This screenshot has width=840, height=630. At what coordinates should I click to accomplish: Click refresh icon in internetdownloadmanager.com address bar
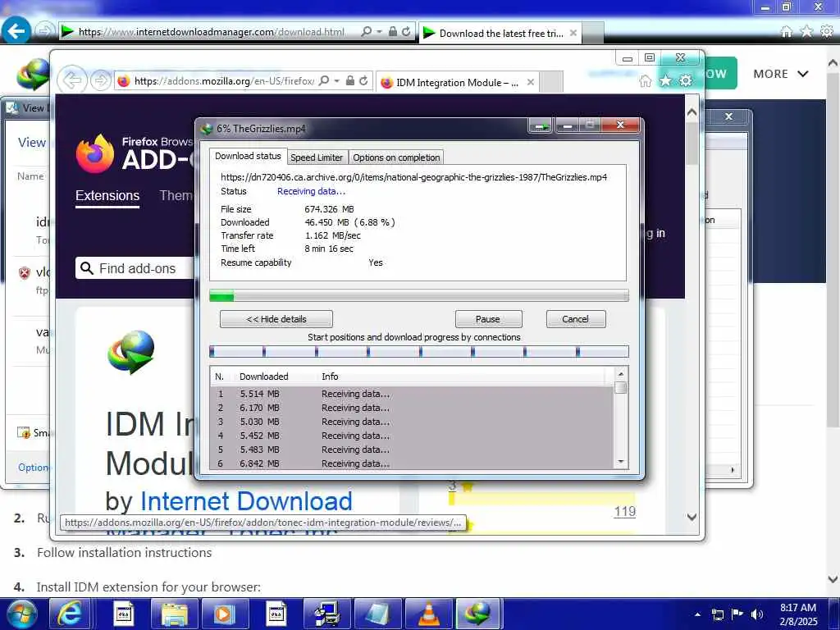click(x=406, y=32)
